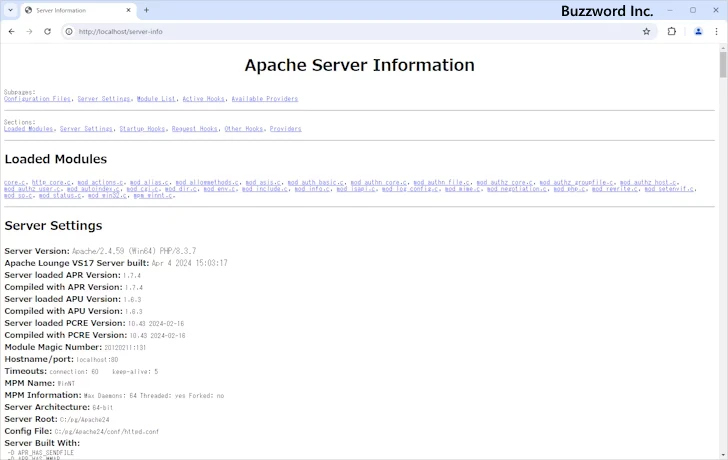The height and width of the screenshot is (460, 728).
Task: Open the mpm_winnt.c module link
Action: click(x=153, y=195)
